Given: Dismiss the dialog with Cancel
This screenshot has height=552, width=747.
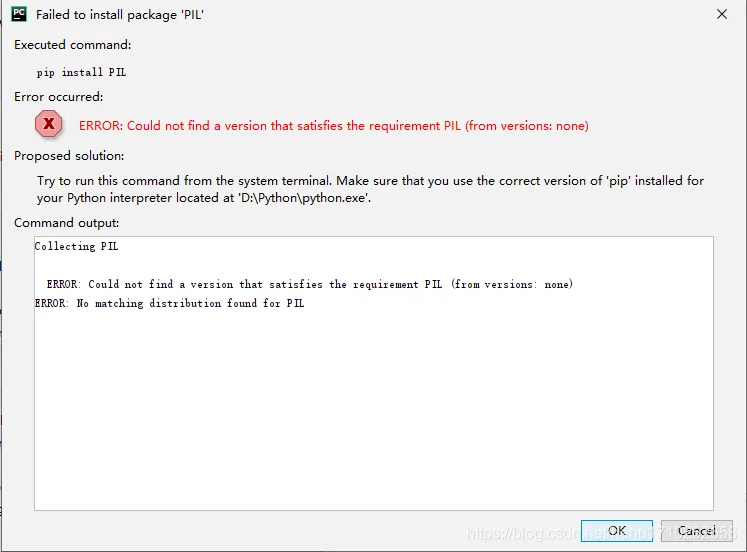Looking at the screenshot, I should point(697,531).
